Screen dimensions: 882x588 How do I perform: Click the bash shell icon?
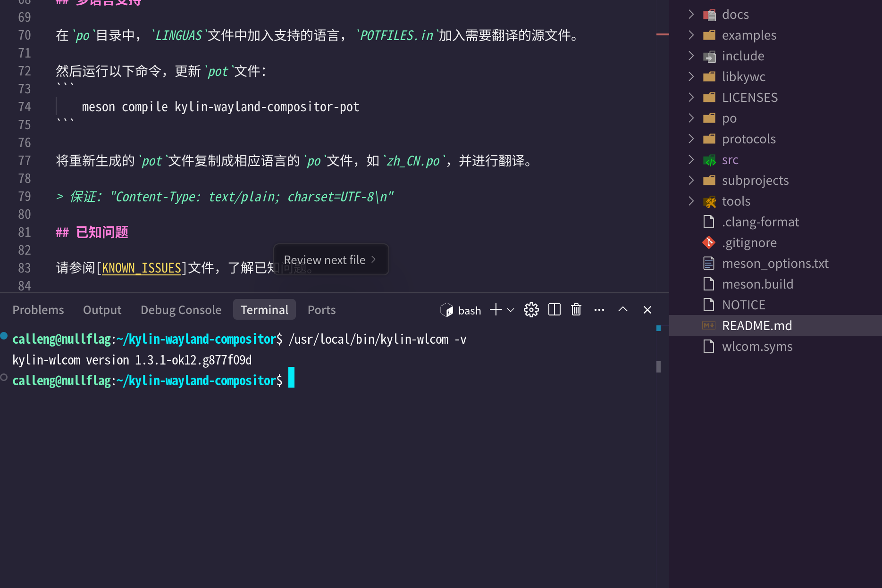(446, 310)
